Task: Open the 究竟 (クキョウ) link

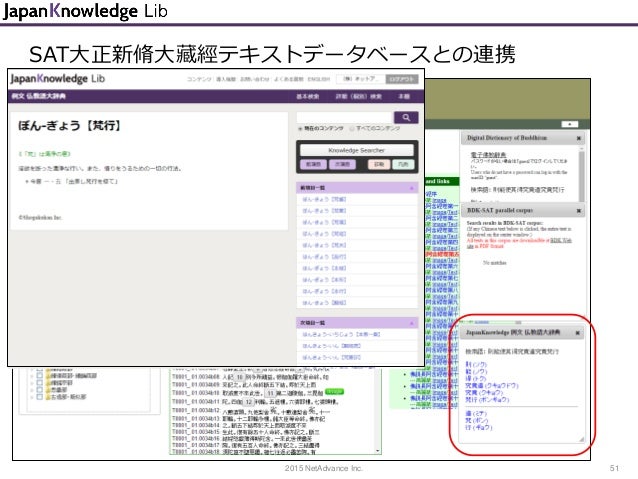Action: [x=484, y=393]
